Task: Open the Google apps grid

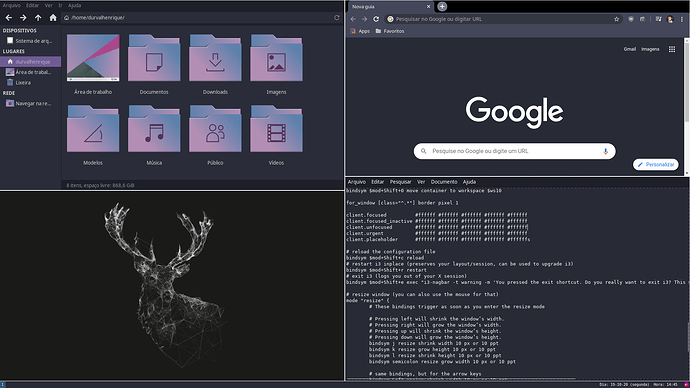Action: point(672,49)
